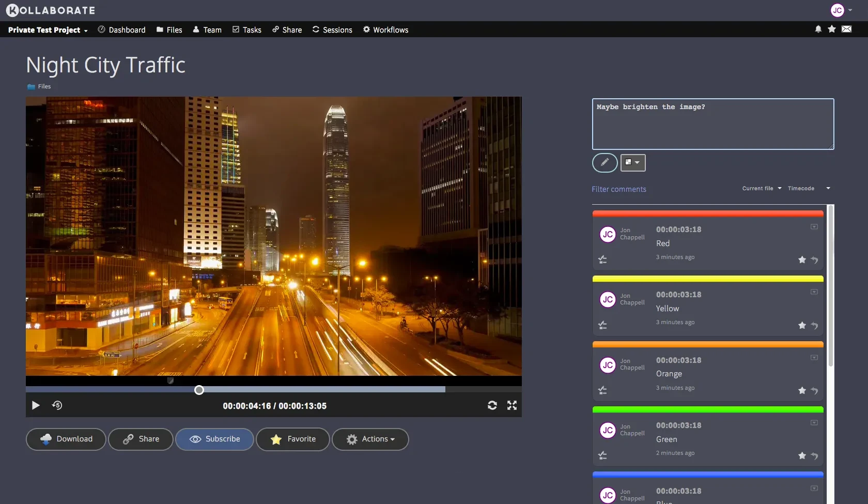This screenshot has height=504, width=868.
Task: Expand the Actions dropdown
Action: 370,439
